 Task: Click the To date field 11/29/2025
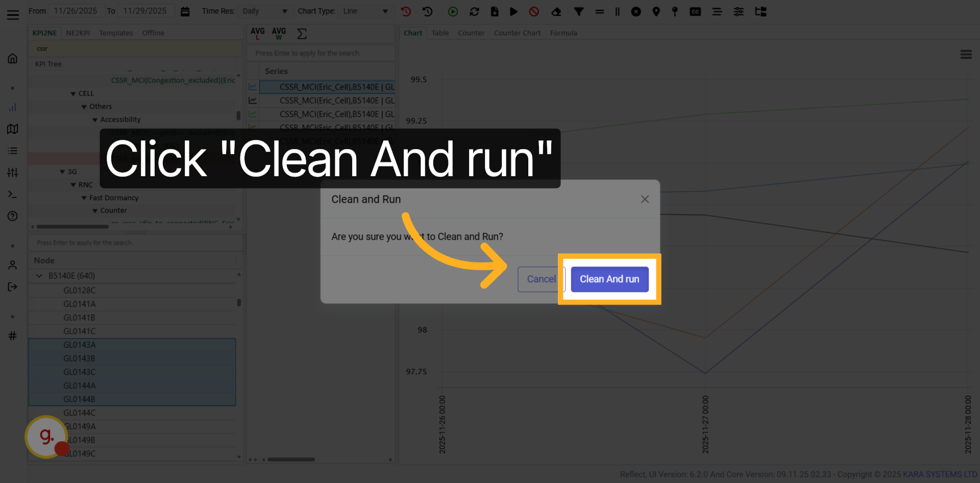146,11
